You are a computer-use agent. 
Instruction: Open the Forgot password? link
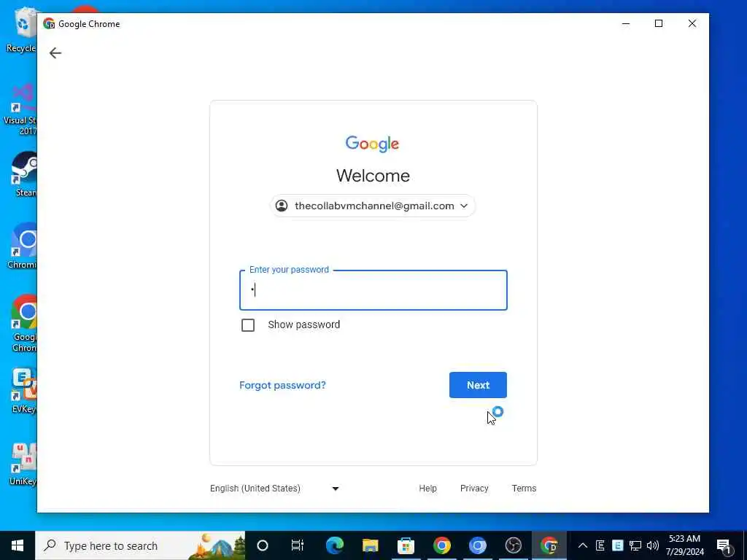click(282, 385)
